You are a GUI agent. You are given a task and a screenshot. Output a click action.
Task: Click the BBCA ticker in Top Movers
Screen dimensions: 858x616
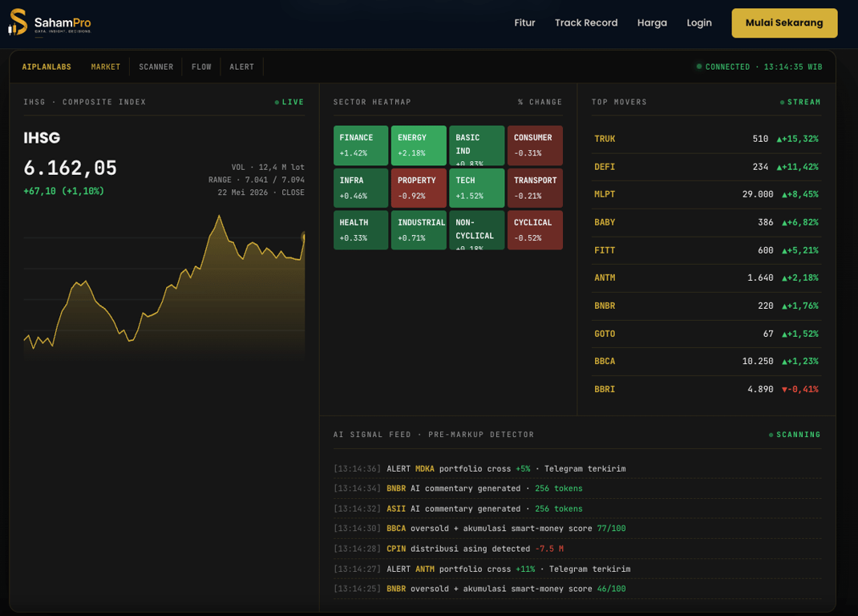(x=605, y=362)
